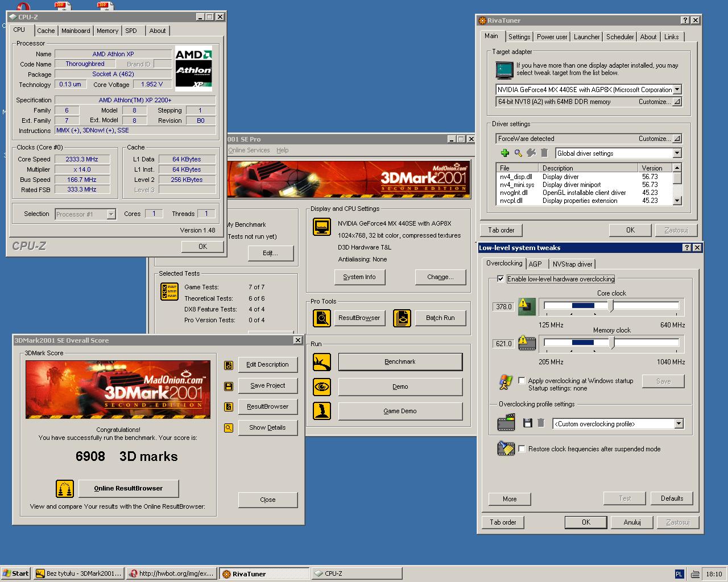
Task: Open the Help menu in 3DMark2001
Action: click(283, 150)
